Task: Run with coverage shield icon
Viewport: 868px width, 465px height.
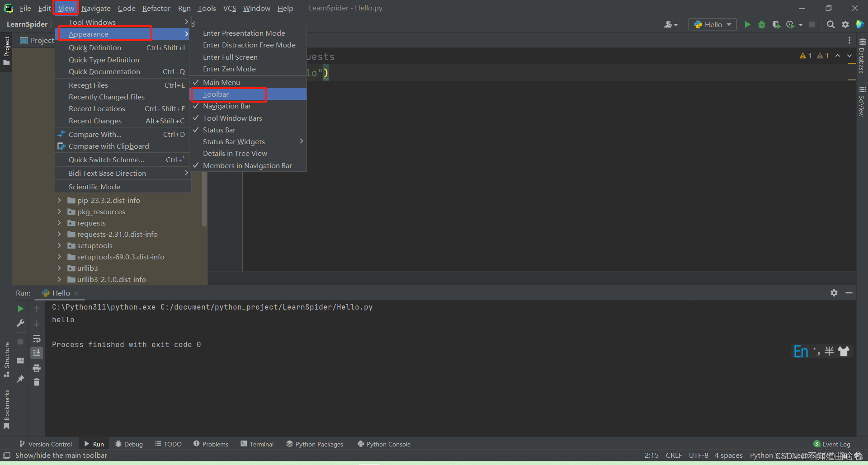Action: coord(776,24)
